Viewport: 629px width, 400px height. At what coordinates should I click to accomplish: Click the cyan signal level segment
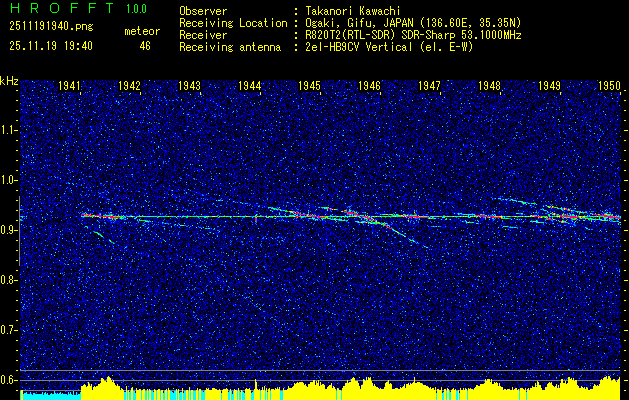[x=51, y=395]
